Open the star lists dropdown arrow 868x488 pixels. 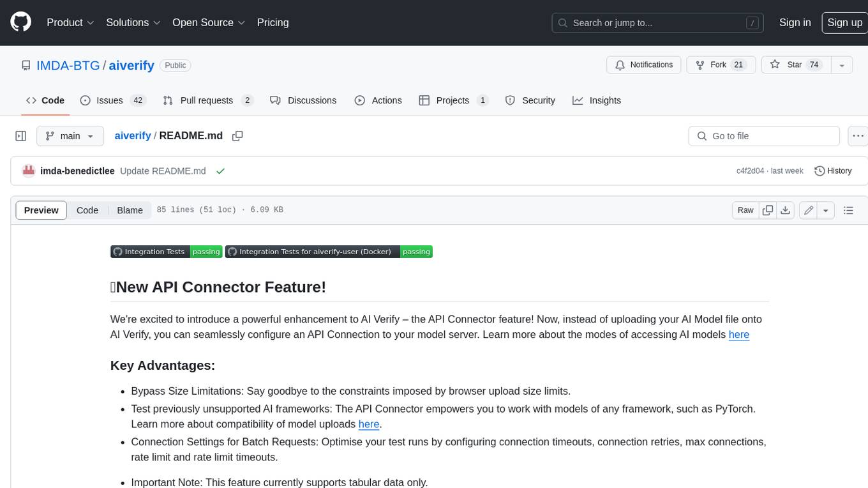click(842, 65)
